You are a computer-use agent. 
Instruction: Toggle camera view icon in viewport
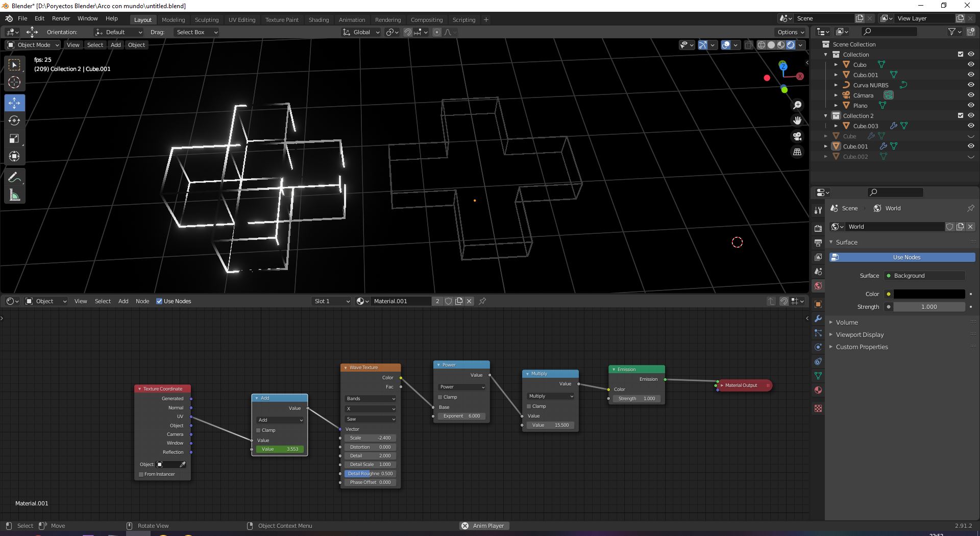797,136
